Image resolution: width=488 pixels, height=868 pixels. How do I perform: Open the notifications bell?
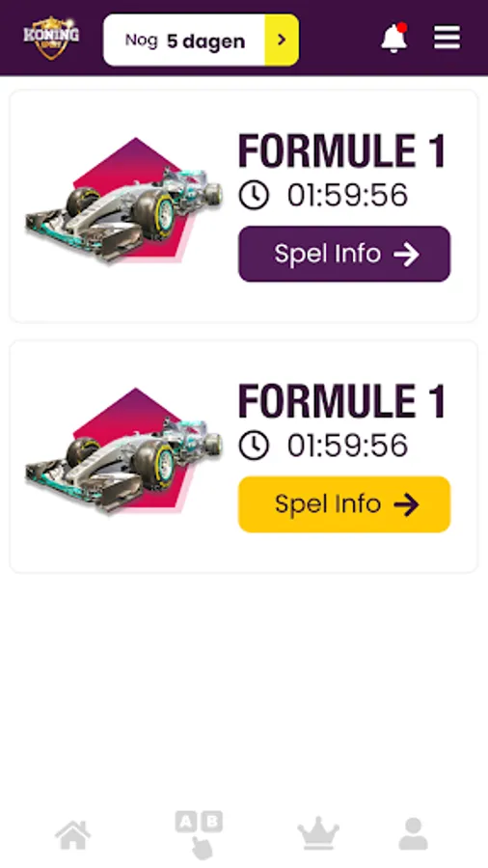(x=393, y=38)
